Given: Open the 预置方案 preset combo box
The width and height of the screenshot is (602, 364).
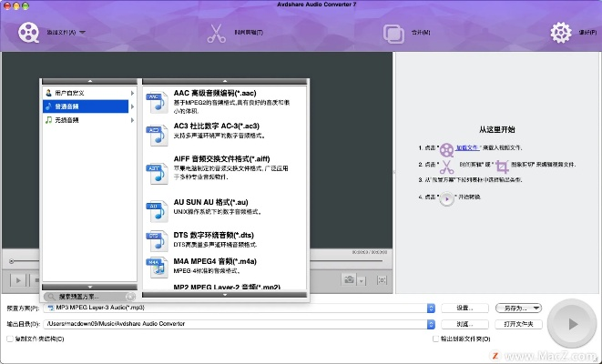Looking at the screenshot, I should click(x=240, y=308).
